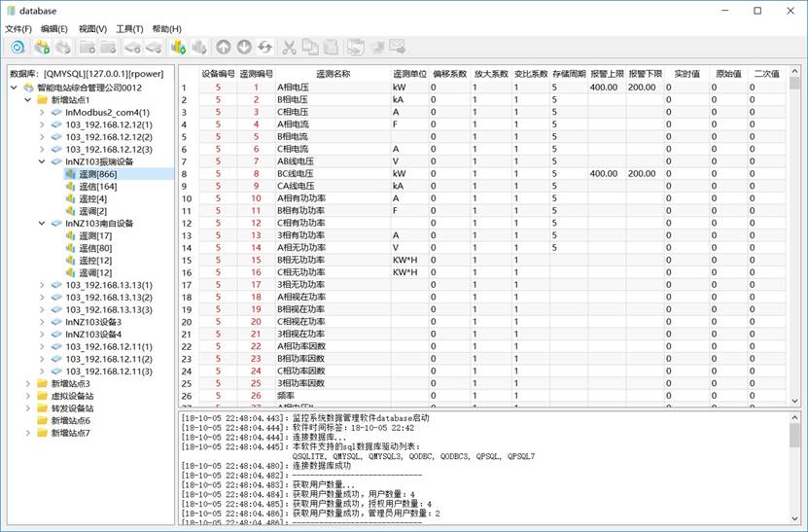Image resolution: width=808 pixels, height=532 pixels.
Task: Click the bar chart icon with green plus
Action: pyautogui.click(x=178, y=47)
